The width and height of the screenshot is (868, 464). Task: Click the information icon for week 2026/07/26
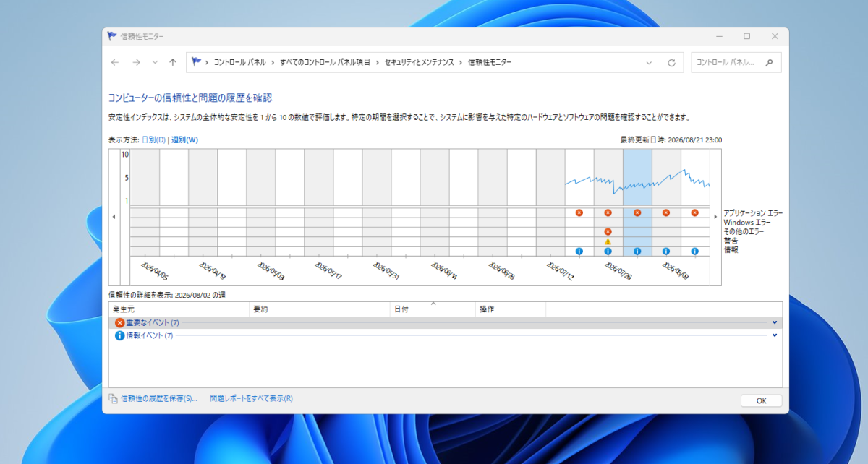click(608, 252)
